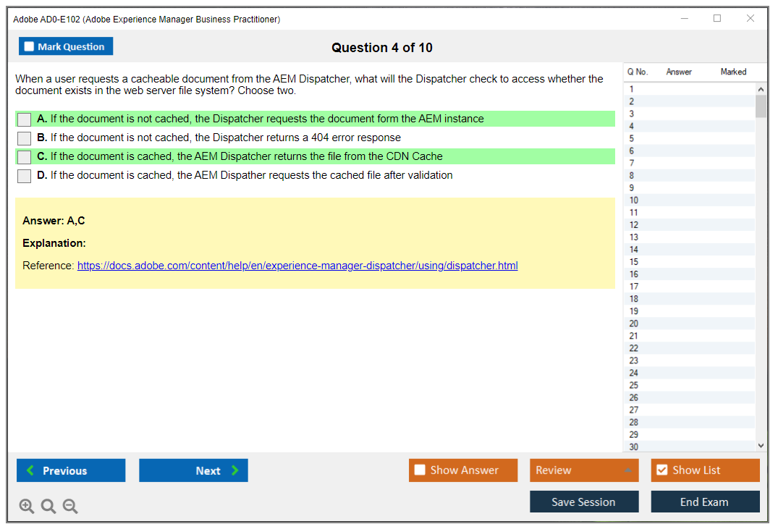Uncheck the Show List checkbox

pos(661,470)
